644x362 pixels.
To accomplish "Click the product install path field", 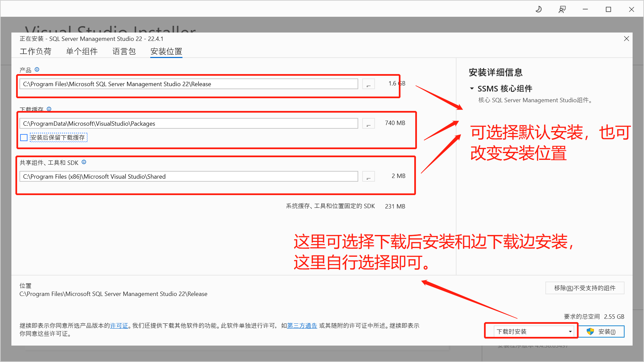I will [188, 84].
